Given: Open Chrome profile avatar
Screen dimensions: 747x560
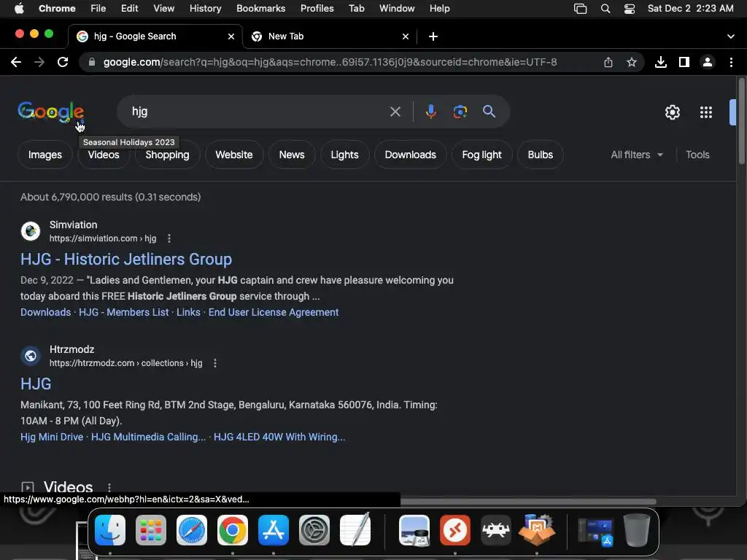Looking at the screenshot, I should [x=708, y=62].
